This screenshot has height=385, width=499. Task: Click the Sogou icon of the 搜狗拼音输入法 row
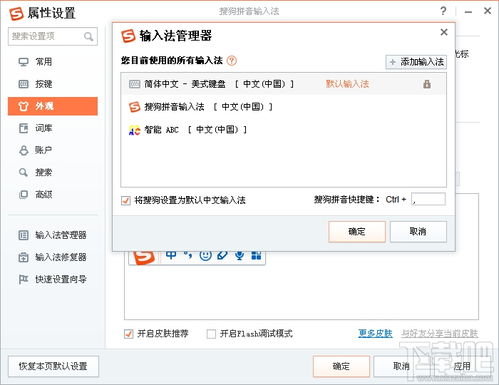[134, 107]
